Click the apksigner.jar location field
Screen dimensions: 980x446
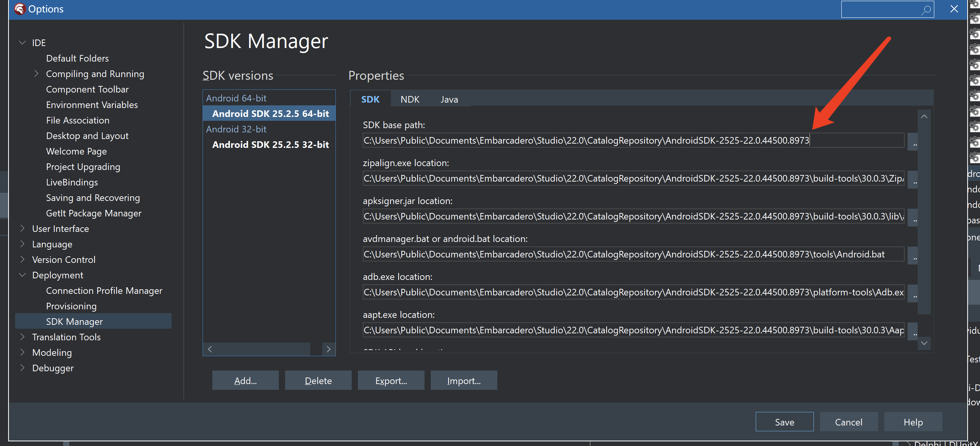point(633,216)
